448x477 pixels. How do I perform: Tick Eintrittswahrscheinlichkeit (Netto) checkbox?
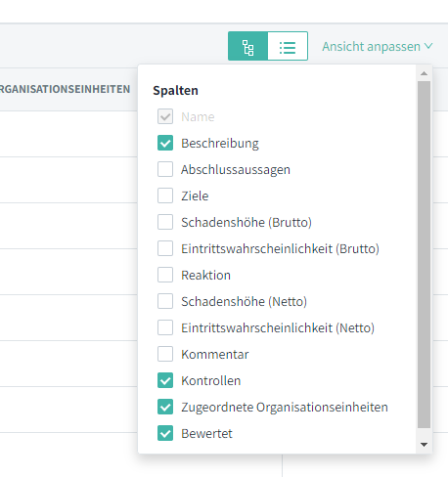(165, 327)
